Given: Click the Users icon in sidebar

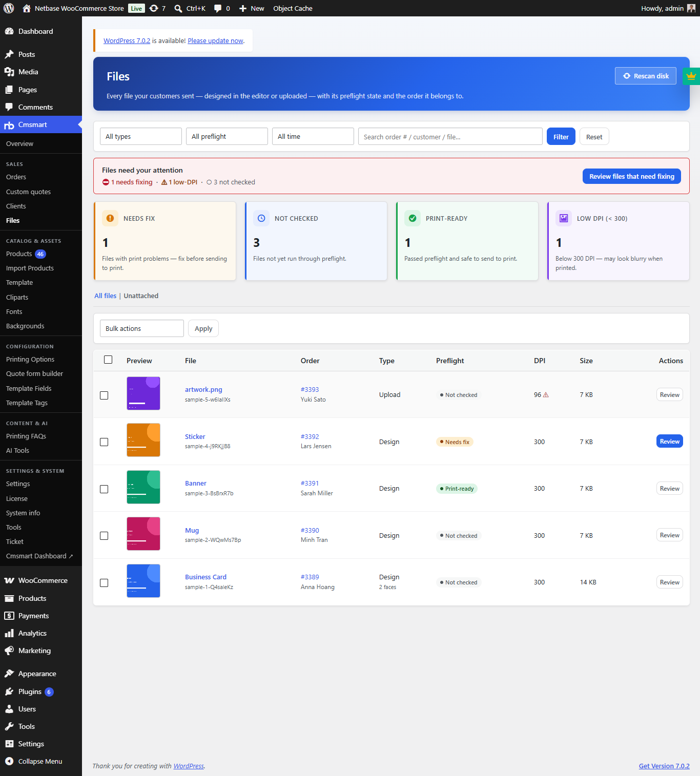Looking at the screenshot, I should (9, 709).
